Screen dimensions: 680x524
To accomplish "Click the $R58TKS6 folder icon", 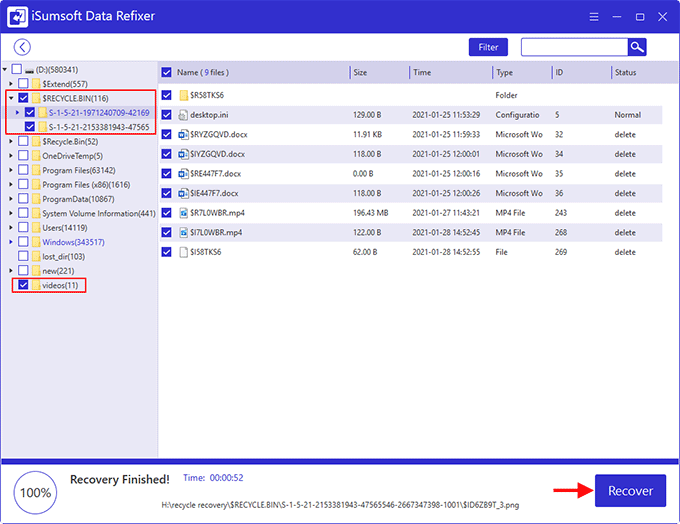I will pyautogui.click(x=183, y=95).
